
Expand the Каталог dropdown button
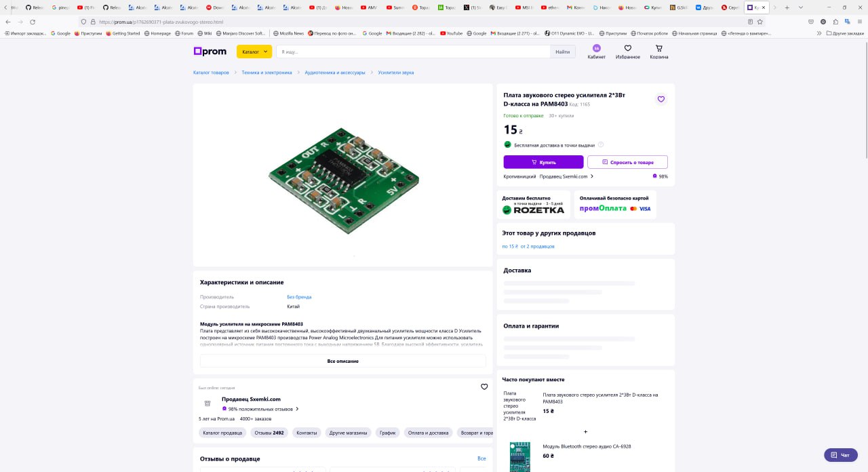pos(254,52)
